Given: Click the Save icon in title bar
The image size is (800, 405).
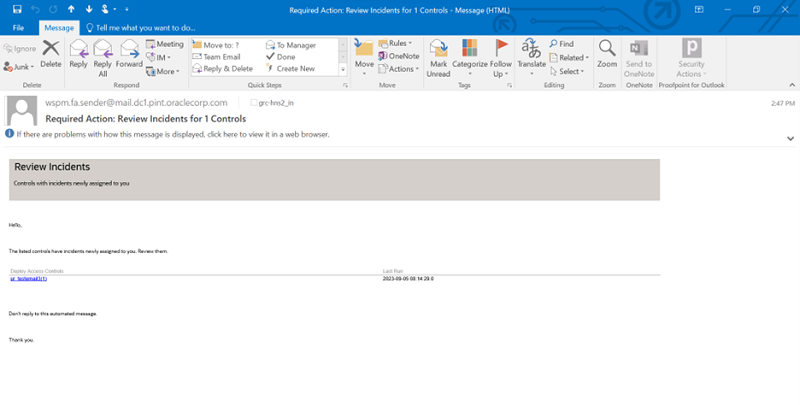Looking at the screenshot, I should click(17, 9).
